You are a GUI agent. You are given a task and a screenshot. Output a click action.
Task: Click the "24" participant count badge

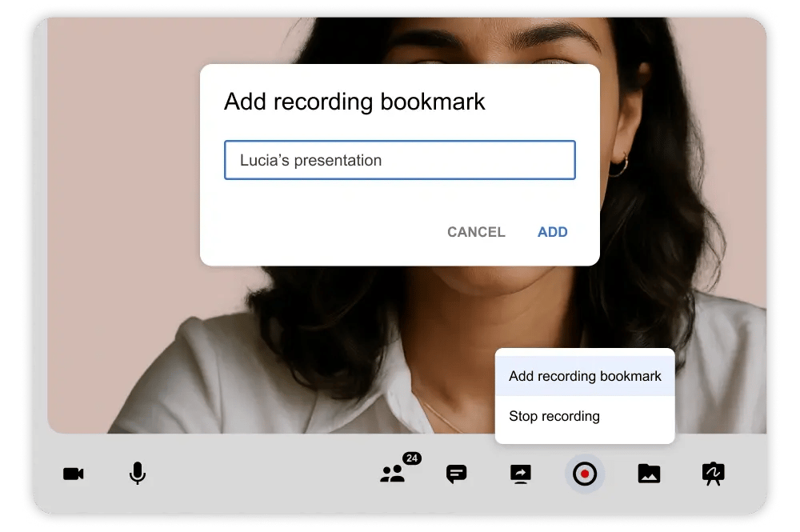tap(411, 458)
